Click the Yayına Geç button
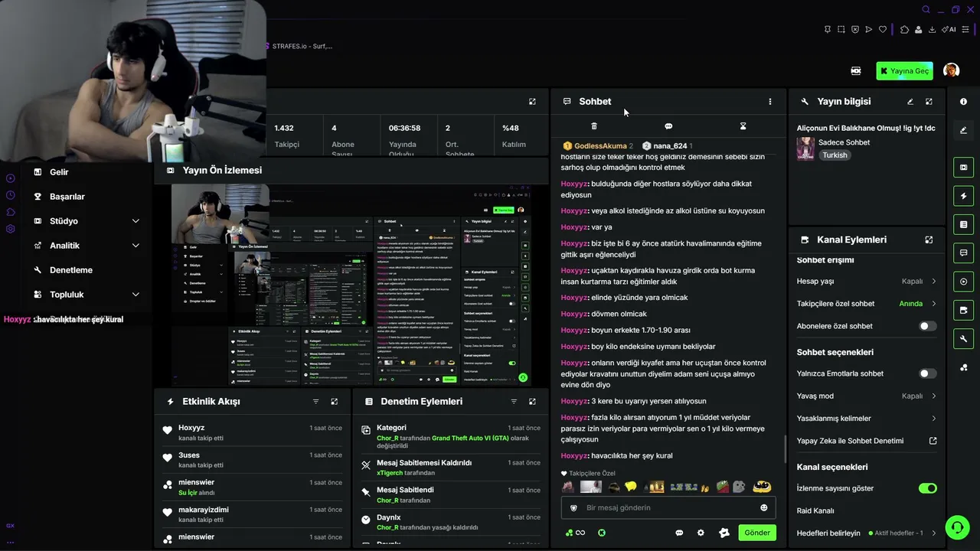 tap(903, 71)
